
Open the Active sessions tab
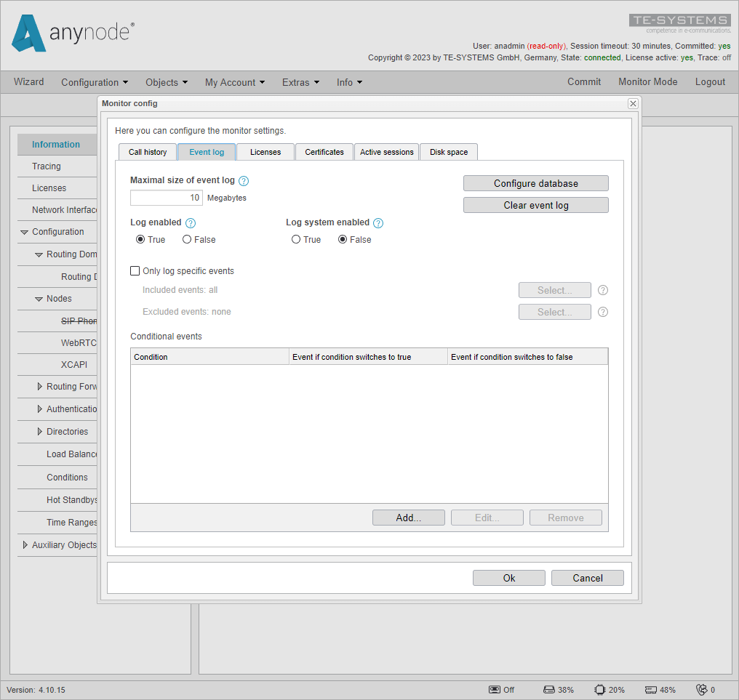point(386,152)
